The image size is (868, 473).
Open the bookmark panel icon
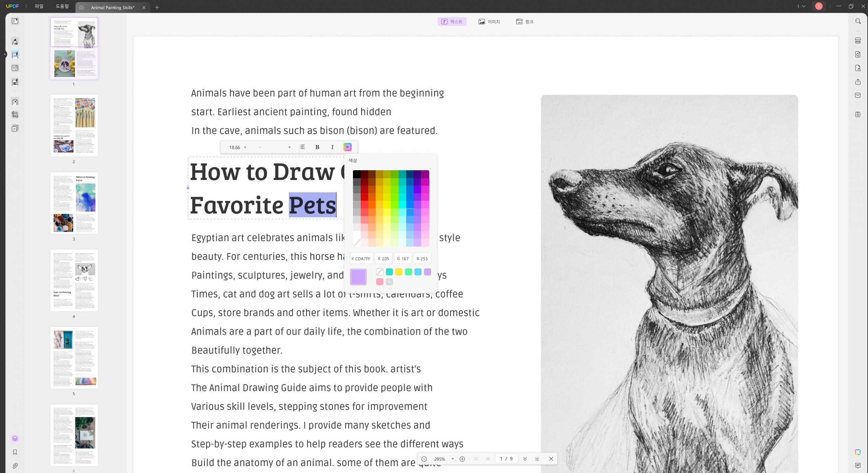coord(15,452)
